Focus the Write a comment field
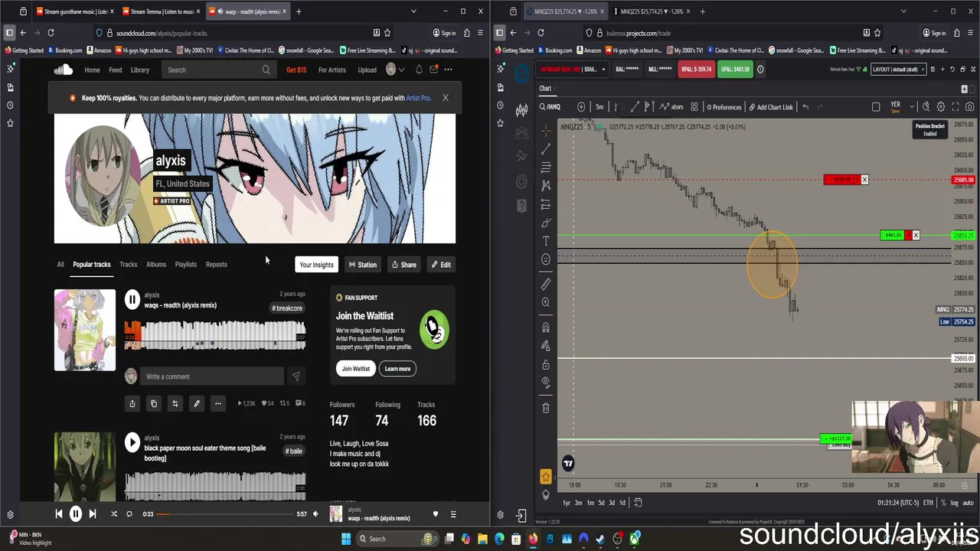980x551 pixels. pos(213,377)
